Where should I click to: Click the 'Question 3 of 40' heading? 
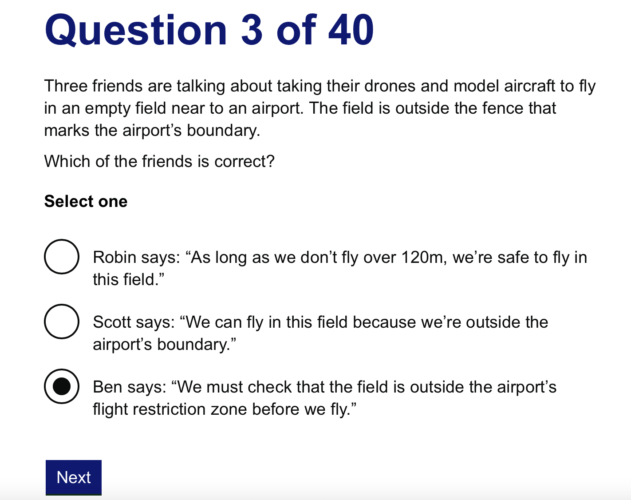click(209, 30)
